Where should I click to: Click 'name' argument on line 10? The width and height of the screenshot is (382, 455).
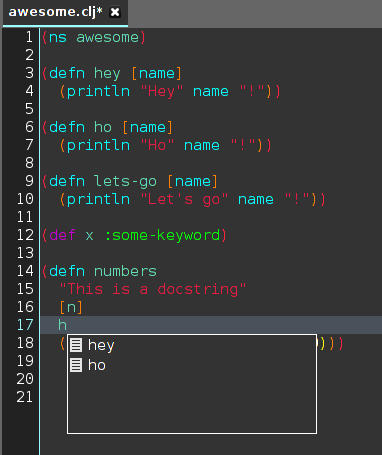(256, 200)
